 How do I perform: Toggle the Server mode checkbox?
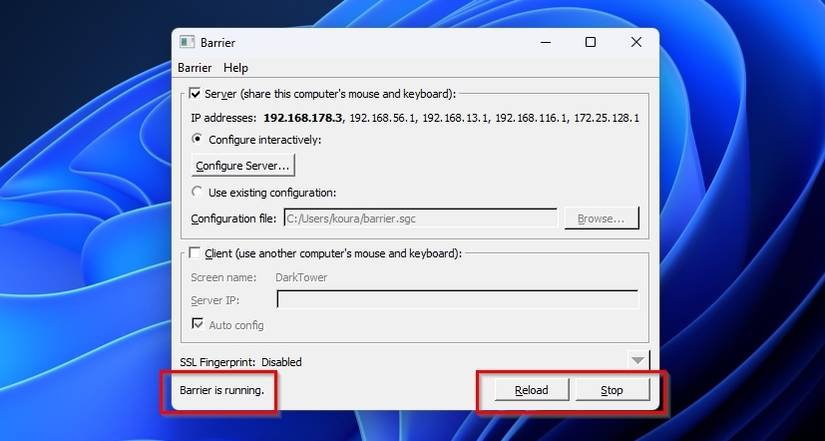tap(195, 94)
